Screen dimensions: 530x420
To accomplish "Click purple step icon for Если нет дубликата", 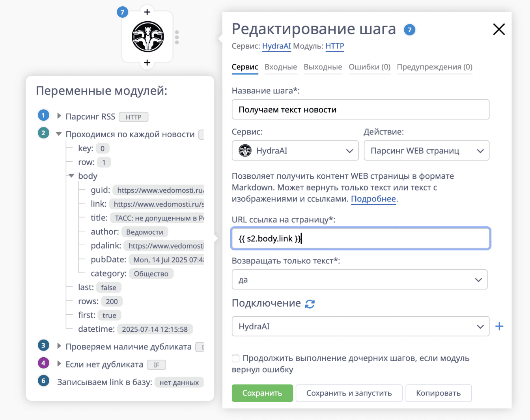I will (x=43, y=363).
